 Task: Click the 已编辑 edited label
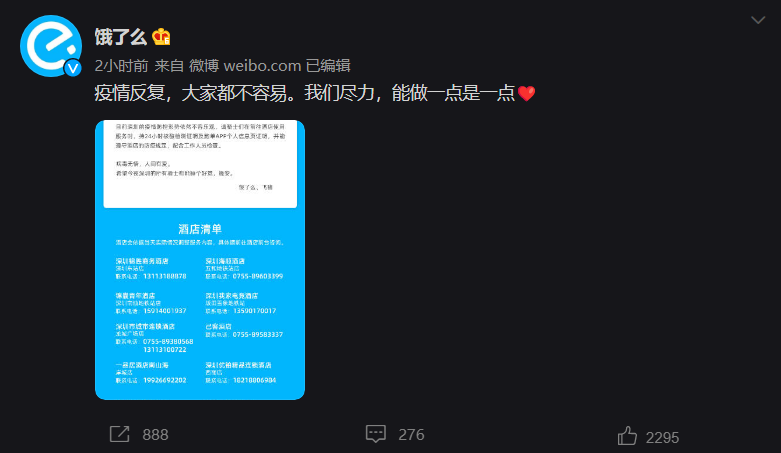tap(328, 66)
